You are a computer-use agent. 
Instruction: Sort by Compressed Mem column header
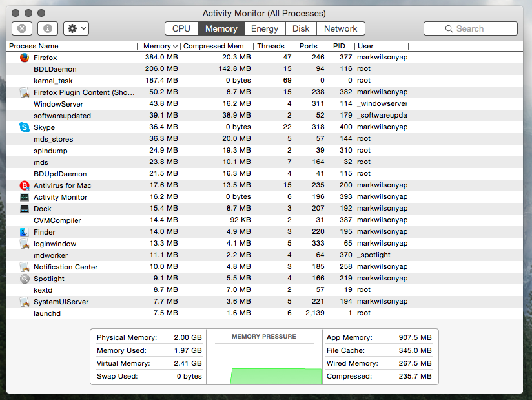[217, 46]
